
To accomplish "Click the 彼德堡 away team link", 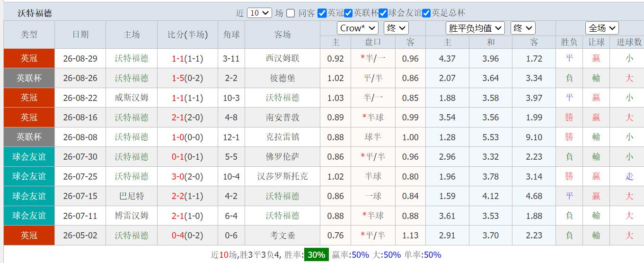I will 282,78.
